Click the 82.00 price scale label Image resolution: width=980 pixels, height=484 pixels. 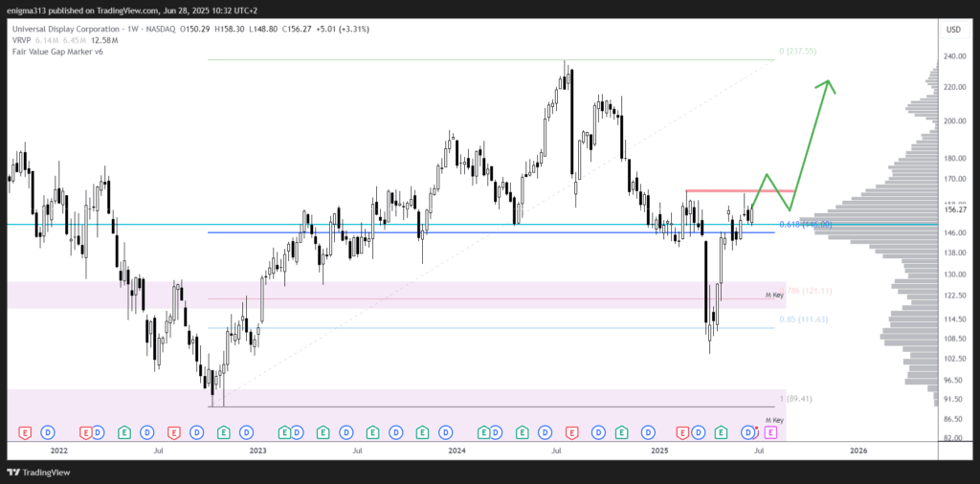(954, 438)
